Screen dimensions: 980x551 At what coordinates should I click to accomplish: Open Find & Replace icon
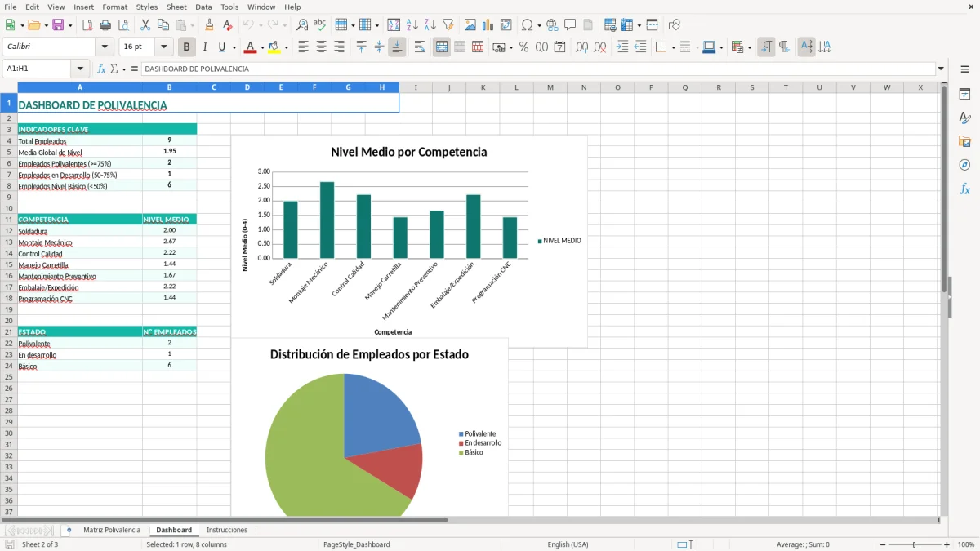click(302, 25)
